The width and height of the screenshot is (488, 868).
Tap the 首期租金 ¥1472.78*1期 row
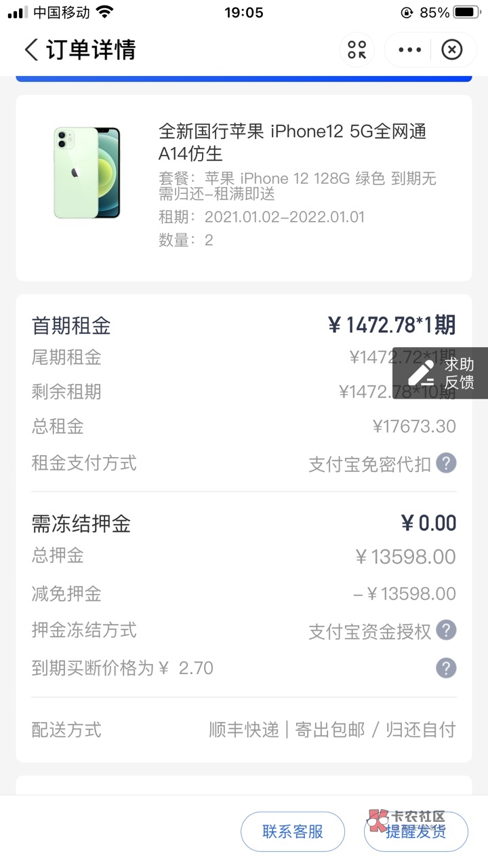click(244, 325)
